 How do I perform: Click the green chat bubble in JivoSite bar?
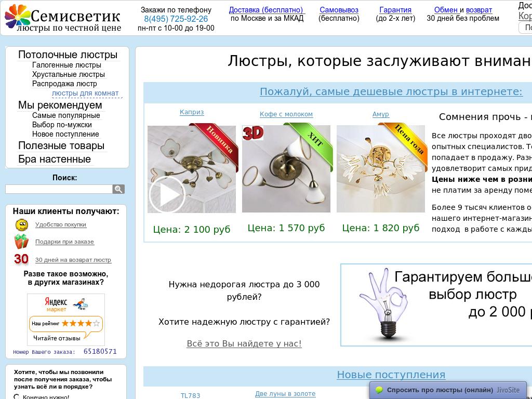(x=380, y=389)
